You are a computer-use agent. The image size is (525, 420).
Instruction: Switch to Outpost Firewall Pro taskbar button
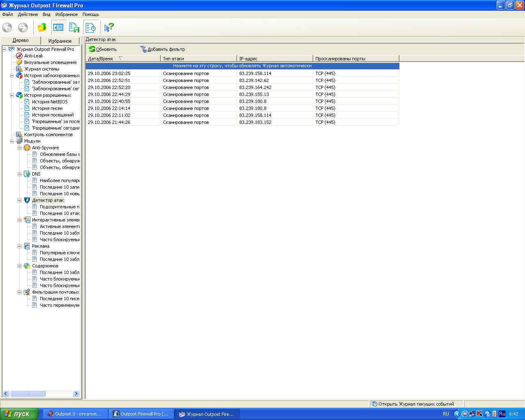point(141,414)
